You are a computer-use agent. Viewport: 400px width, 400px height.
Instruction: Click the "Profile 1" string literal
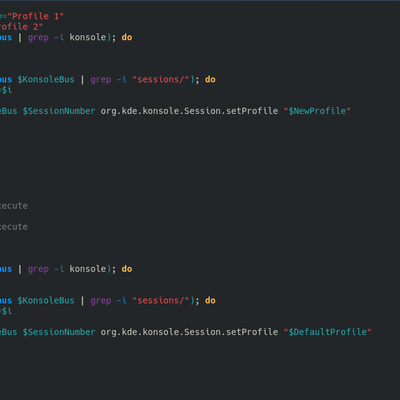coord(35,16)
